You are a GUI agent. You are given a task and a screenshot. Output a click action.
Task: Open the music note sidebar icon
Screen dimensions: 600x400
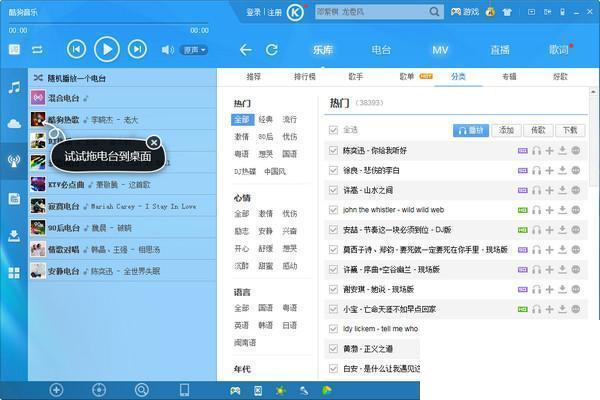[x=14, y=88]
